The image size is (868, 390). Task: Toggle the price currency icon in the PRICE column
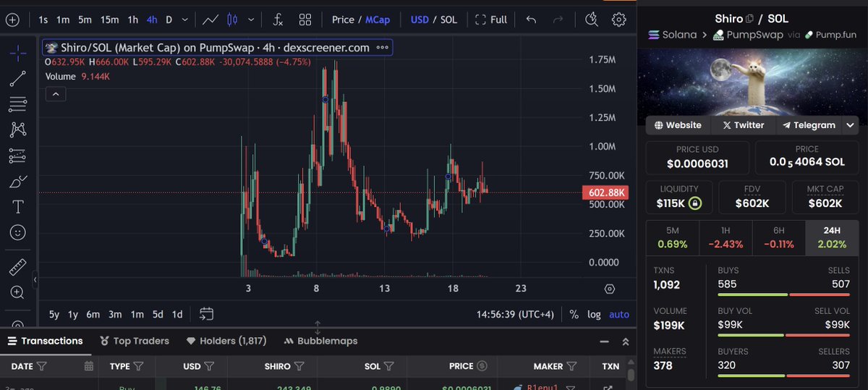click(x=482, y=366)
